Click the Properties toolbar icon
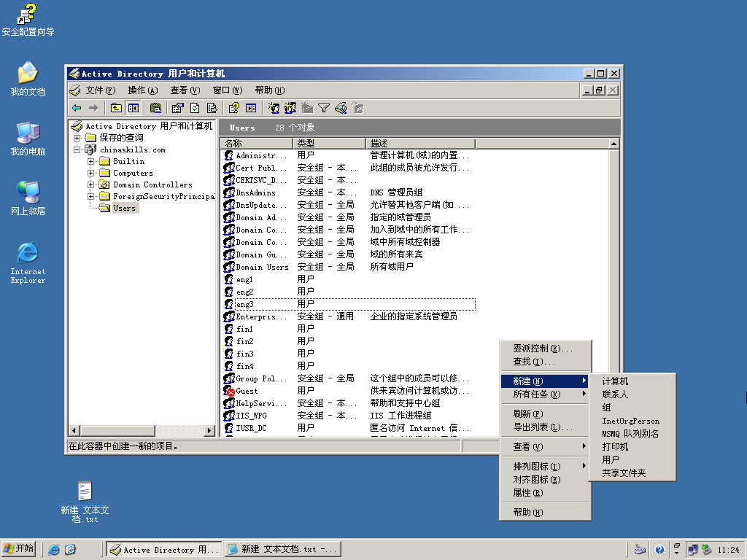 pos(178,108)
